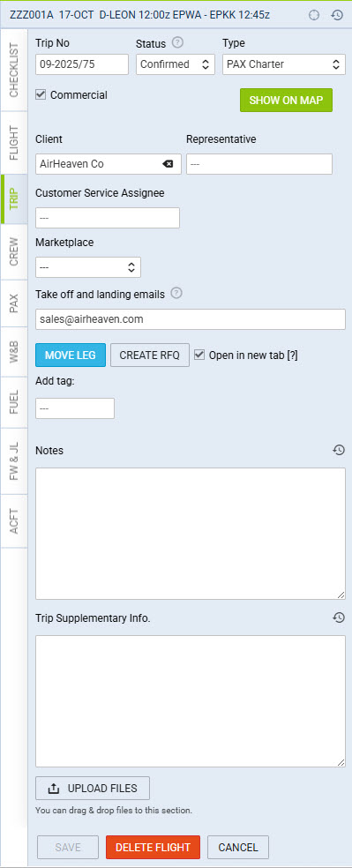
Task: View Trip Supplementary Info history icon
Action: 339,617
